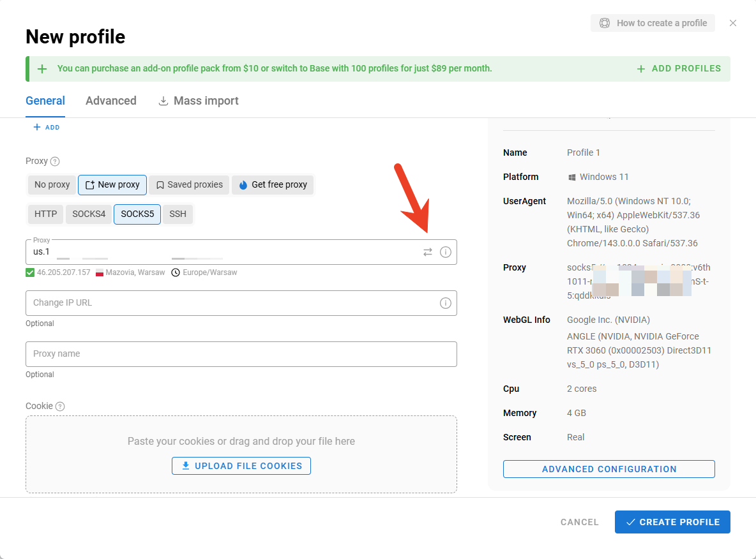Switch to the Advanced tab
Screen dimensions: 756x559
(x=111, y=101)
